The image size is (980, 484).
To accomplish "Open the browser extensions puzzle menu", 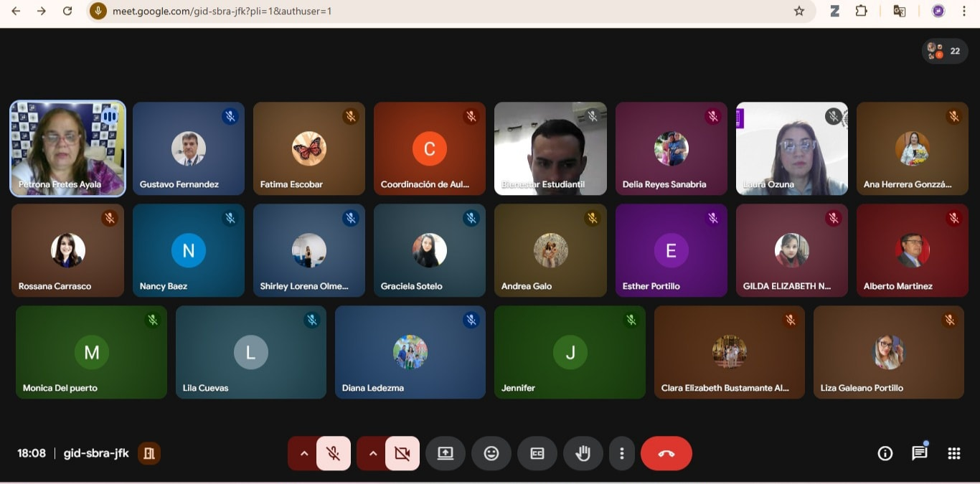I will (x=862, y=11).
